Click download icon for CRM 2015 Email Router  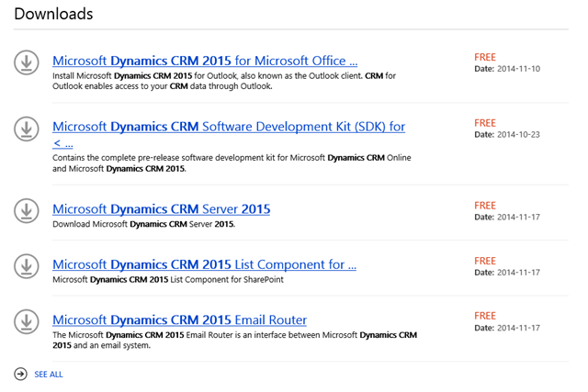coord(28,321)
